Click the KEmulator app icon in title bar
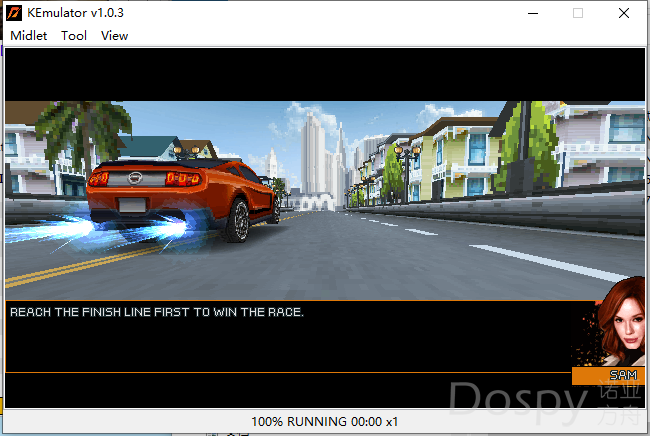Image resolution: width=650 pixels, height=436 pixels. (x=14, y=13)
